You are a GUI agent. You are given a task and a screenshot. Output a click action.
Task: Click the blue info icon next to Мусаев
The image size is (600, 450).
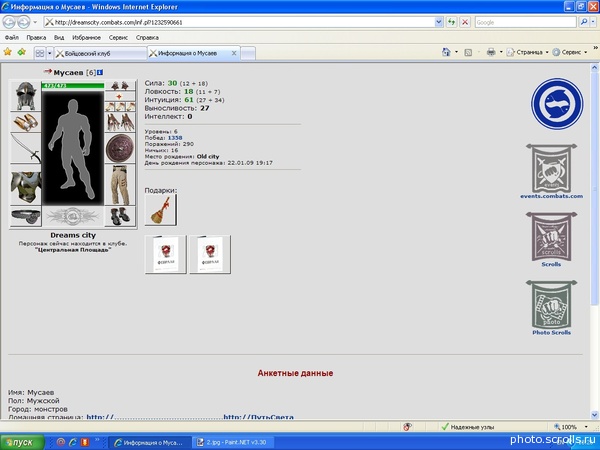coord(100,72)
